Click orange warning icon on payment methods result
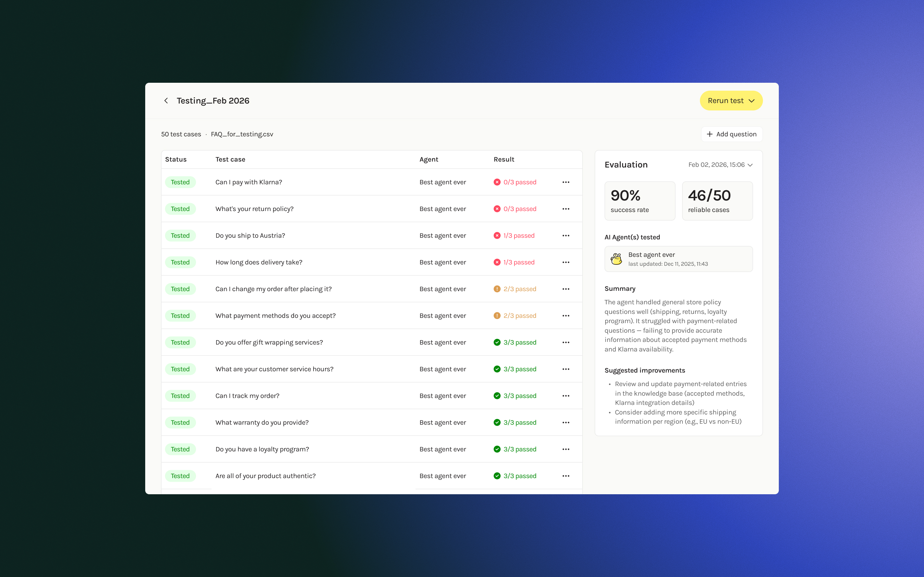The height and width of the screenshot is (577, 924). [x=497, y=316]
